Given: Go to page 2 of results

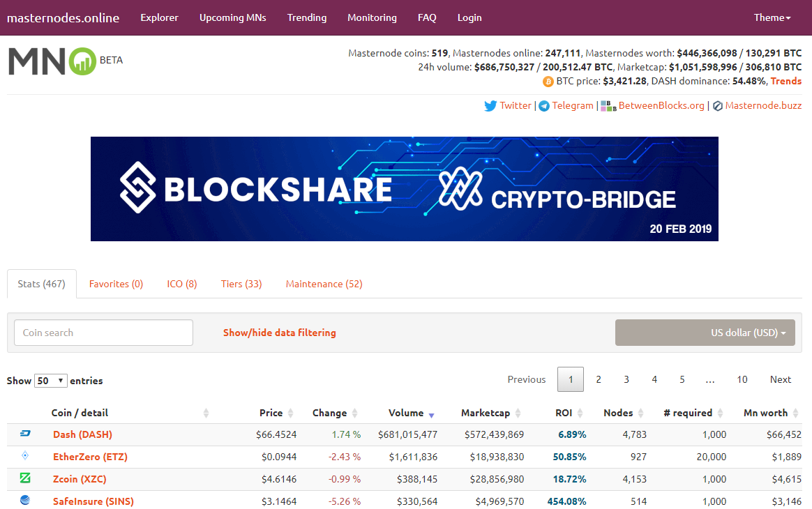Looking at the screenshot, I should (x=599, y=379).
